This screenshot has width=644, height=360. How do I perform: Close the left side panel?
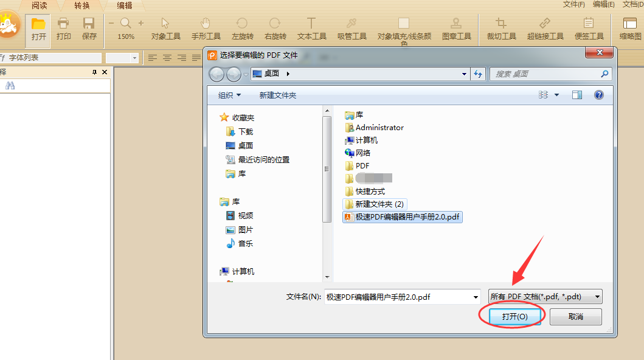(x=105, y=72)
